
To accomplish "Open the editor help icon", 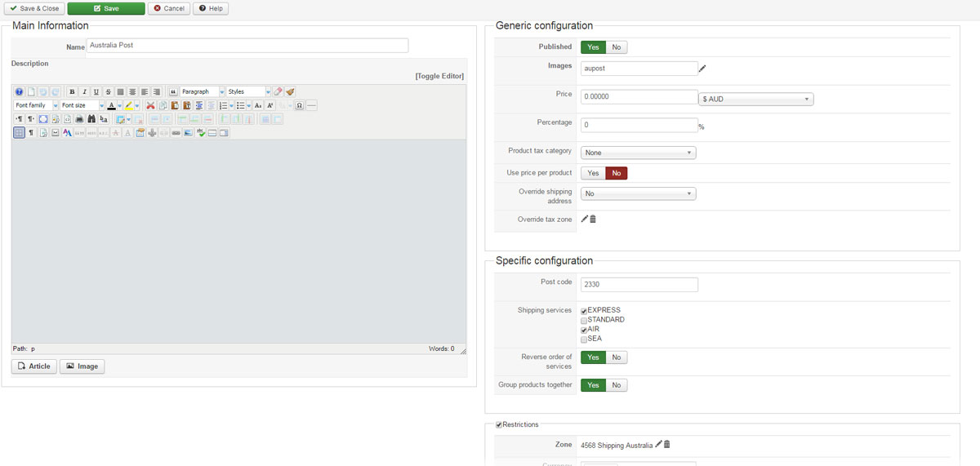I will pyautogui.click(x=19, y=91).
